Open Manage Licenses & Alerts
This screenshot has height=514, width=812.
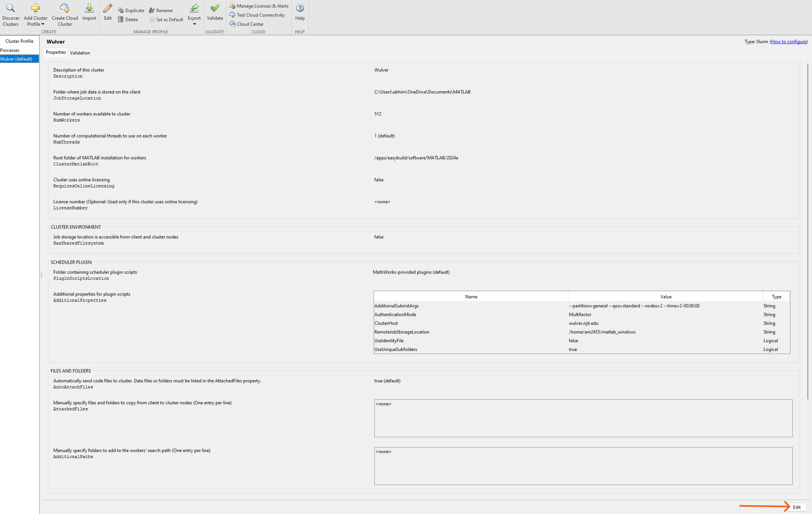tap(259, 6)
